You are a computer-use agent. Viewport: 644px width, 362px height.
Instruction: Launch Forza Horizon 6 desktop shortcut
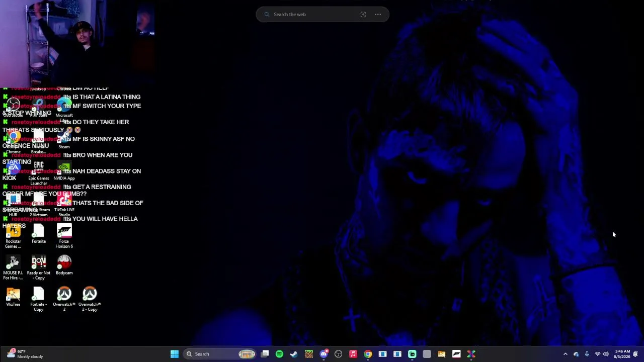(64, 237)
